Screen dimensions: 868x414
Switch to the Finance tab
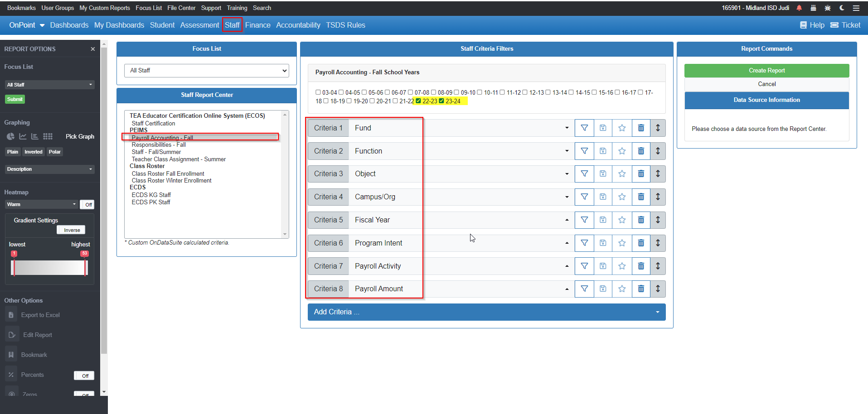(x=257, y=25)
